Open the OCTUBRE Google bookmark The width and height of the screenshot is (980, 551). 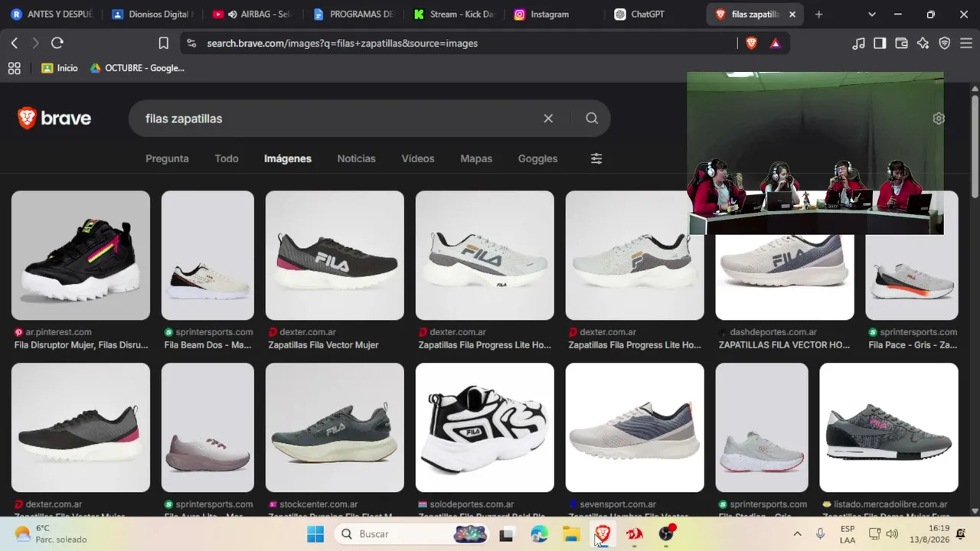pos(138,68)
